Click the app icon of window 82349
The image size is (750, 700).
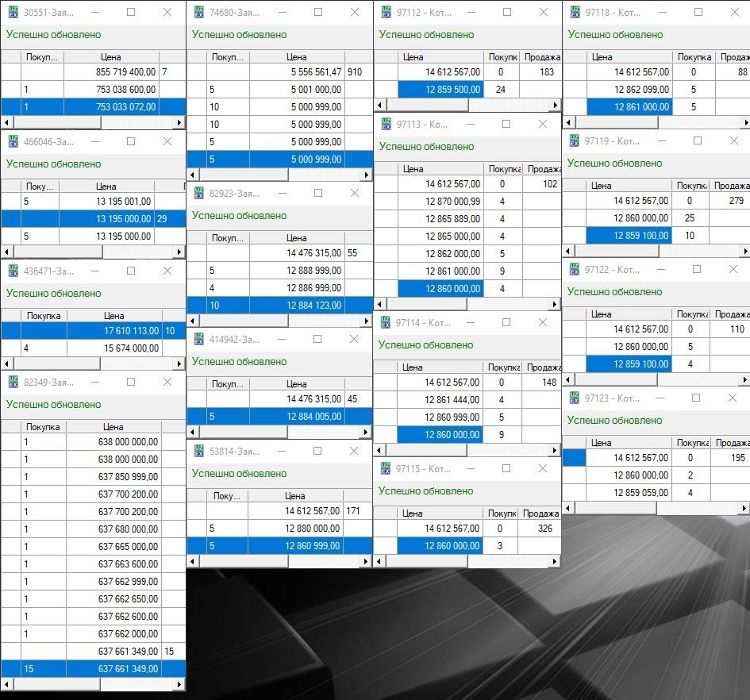click(x=13, y=382)
